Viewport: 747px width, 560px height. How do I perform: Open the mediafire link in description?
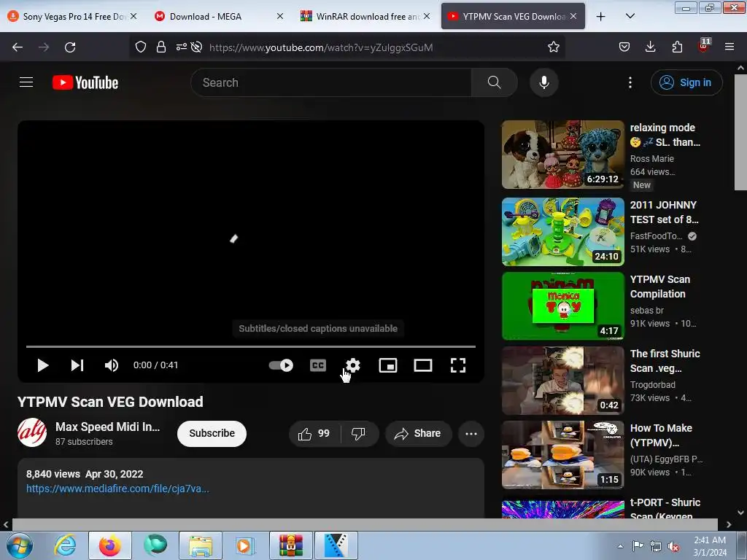click(x=117, y=489)
